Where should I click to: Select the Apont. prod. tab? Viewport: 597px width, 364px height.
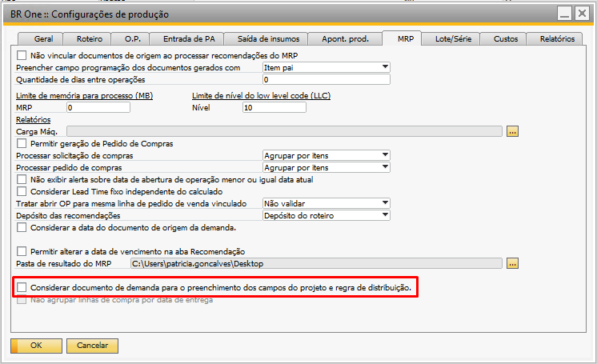pyautogui.click(x=345, y=38)
